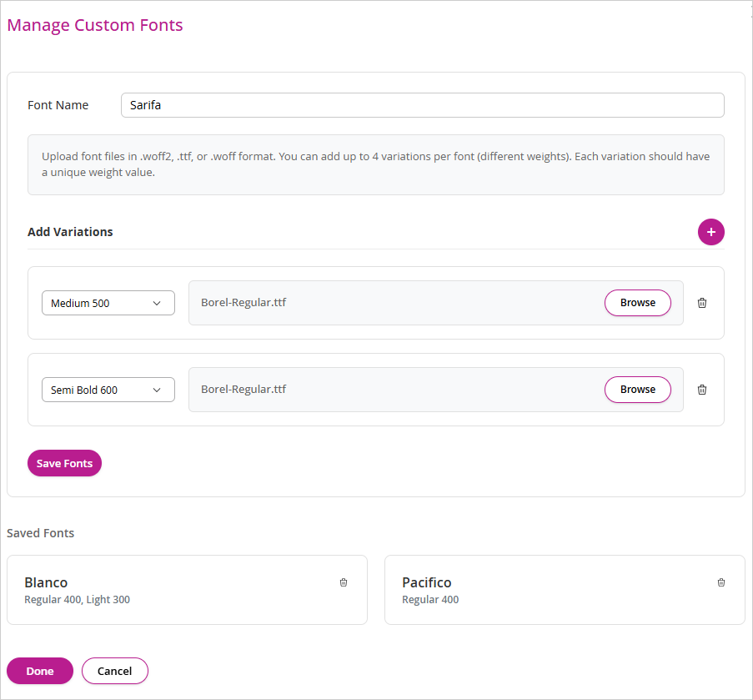Click the Font Name field showing Sarifa
This screenshot has width=753, height=700.
(422, 105)
